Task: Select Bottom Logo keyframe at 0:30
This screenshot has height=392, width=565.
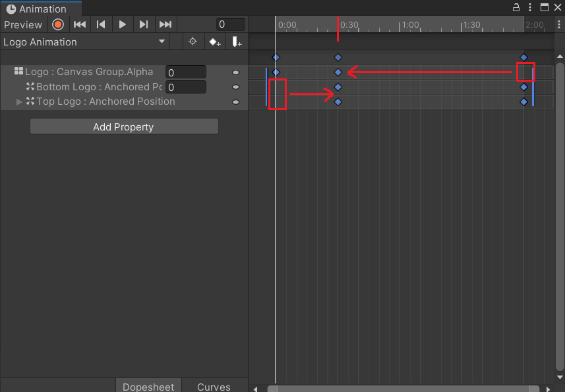Action: (x=338, y=87)
